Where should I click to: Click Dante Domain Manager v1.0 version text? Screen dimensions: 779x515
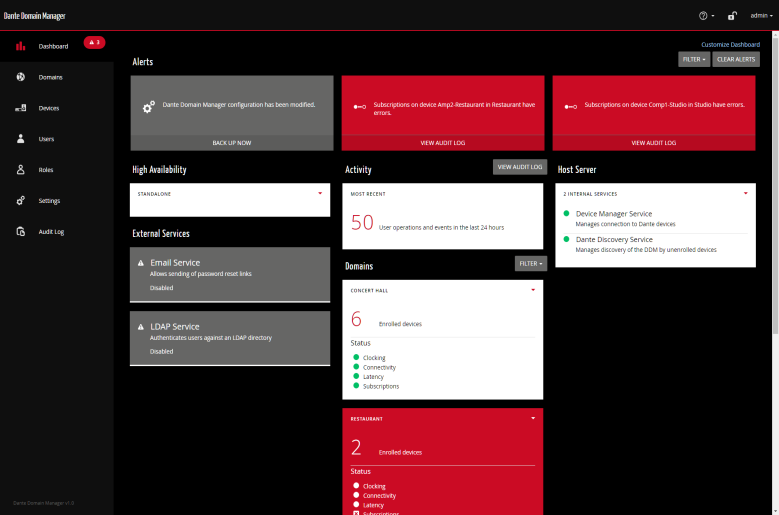point(43,503)
